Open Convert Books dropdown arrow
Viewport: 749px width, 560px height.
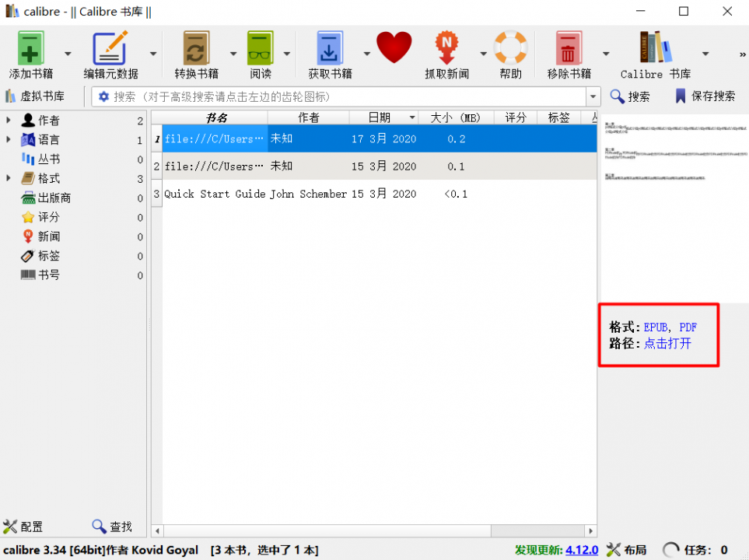233,54
